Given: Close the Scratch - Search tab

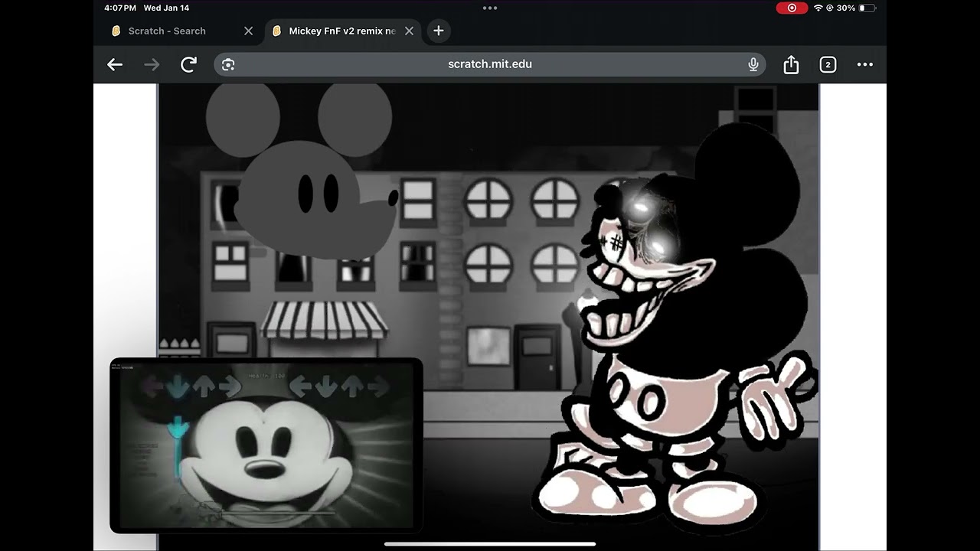Looking at the screenshot, I should [x=248, y=31].
